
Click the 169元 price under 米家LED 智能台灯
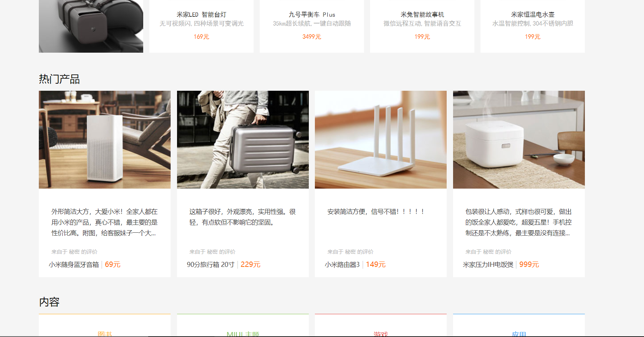(201, 37)
